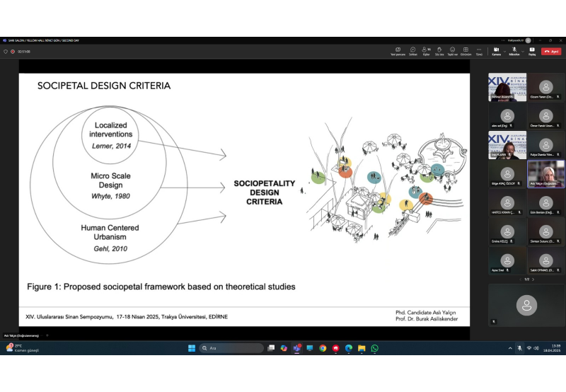Select the Gizem Yaman participant tile
Screen dimensions: 566x392
coord(545,87)
